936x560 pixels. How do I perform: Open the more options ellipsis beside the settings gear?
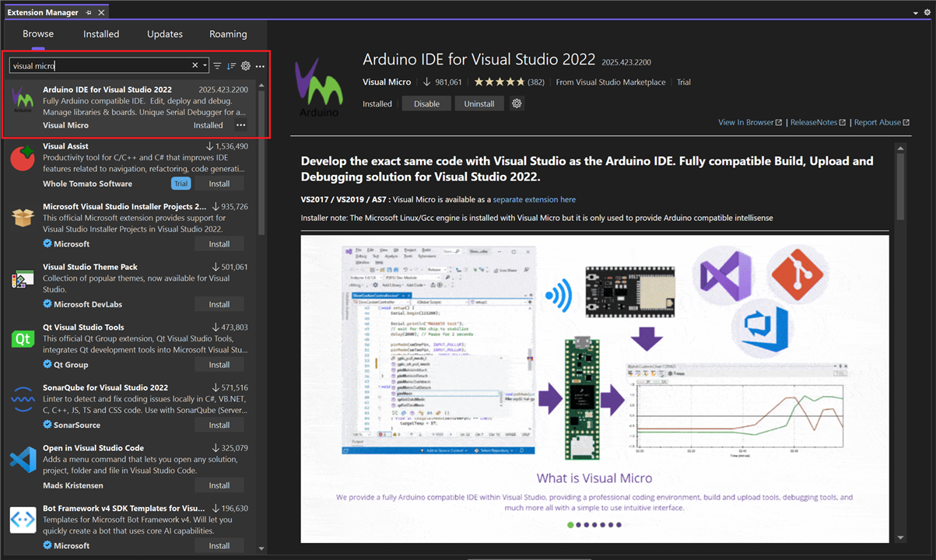tap(260, 66)
